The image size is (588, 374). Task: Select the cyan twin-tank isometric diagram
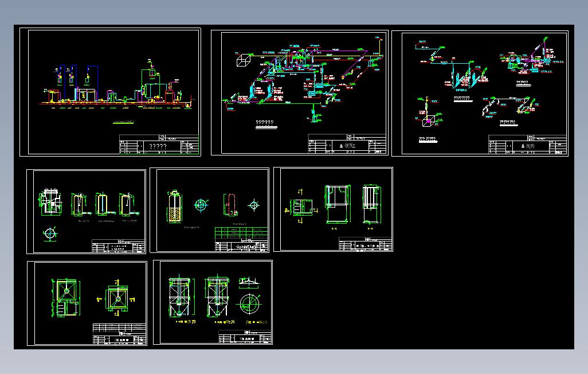tap(467, 77)
